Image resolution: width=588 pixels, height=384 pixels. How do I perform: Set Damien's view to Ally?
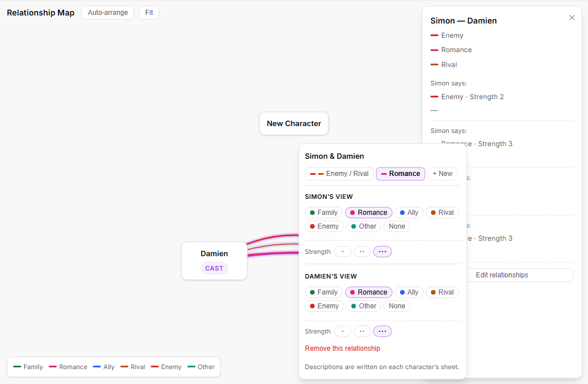409,292
